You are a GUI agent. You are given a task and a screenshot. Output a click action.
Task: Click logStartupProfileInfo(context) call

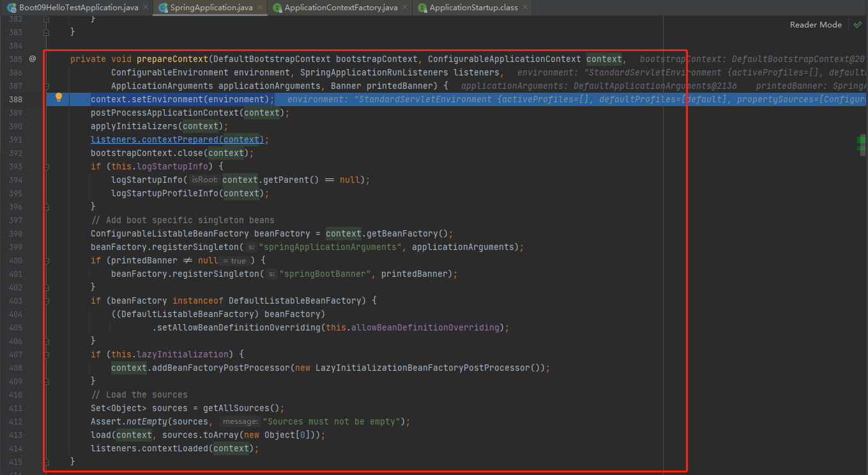[x=190, y=193]
